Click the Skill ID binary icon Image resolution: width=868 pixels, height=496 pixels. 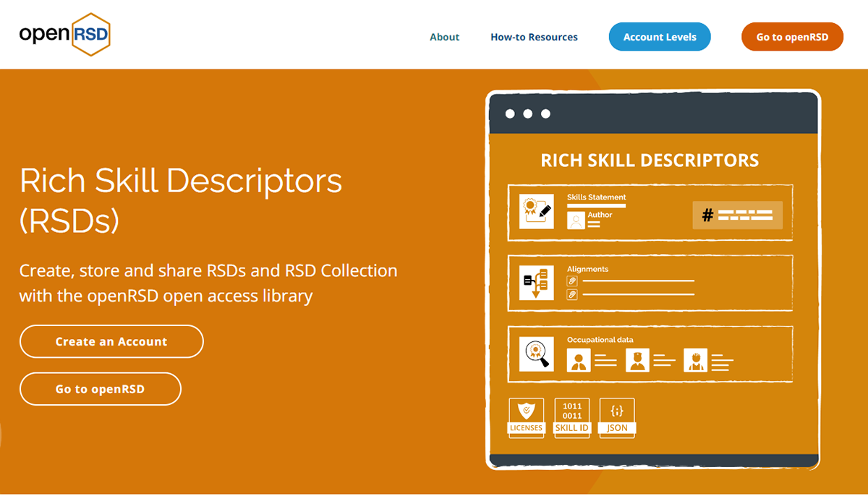(x=572, y=418)
